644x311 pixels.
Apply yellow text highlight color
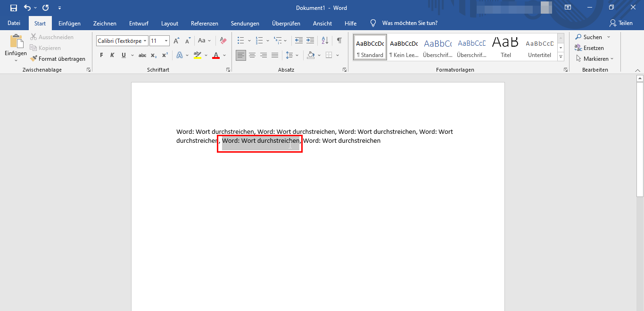coord(198,56)
